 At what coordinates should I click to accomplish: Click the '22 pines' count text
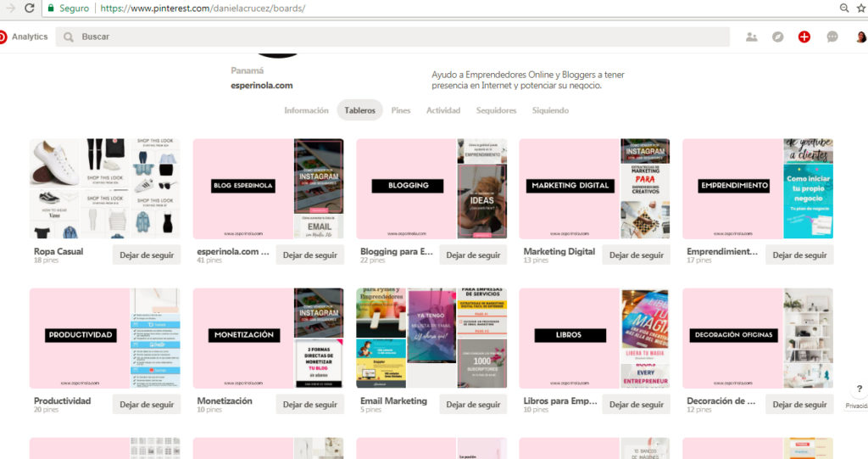point(373,260)
